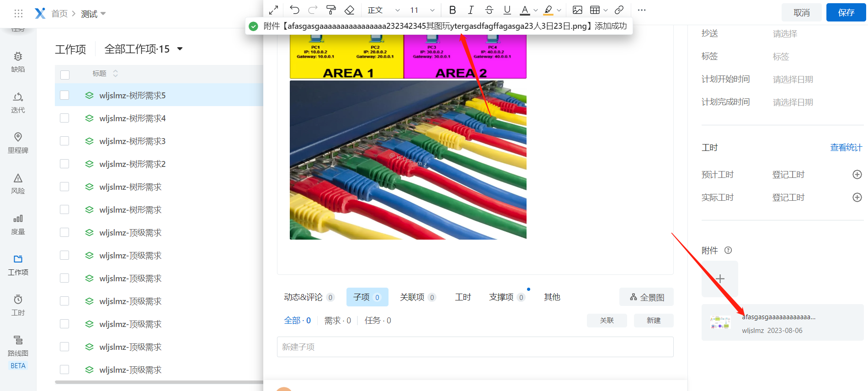Check the wljslmz-树形需求5 row checkbox
Viewport: 868px width, 391px height.
[x=64, y=95]
